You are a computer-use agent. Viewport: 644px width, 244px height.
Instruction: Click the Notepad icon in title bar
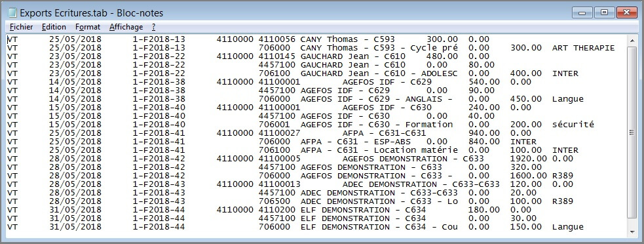12,12
